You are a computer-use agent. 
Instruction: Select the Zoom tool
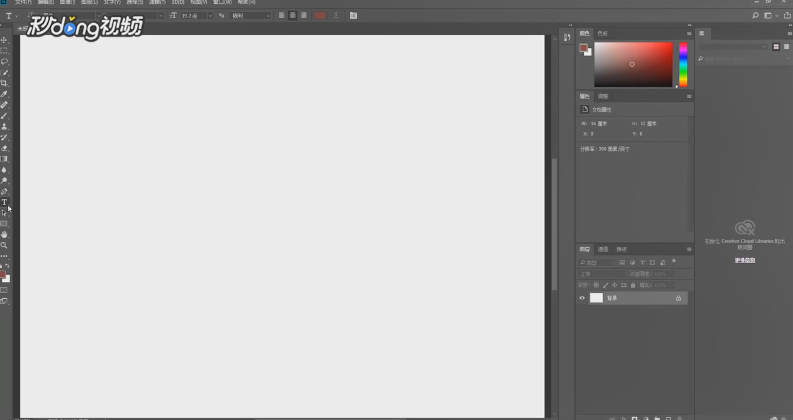click(4, 245)
